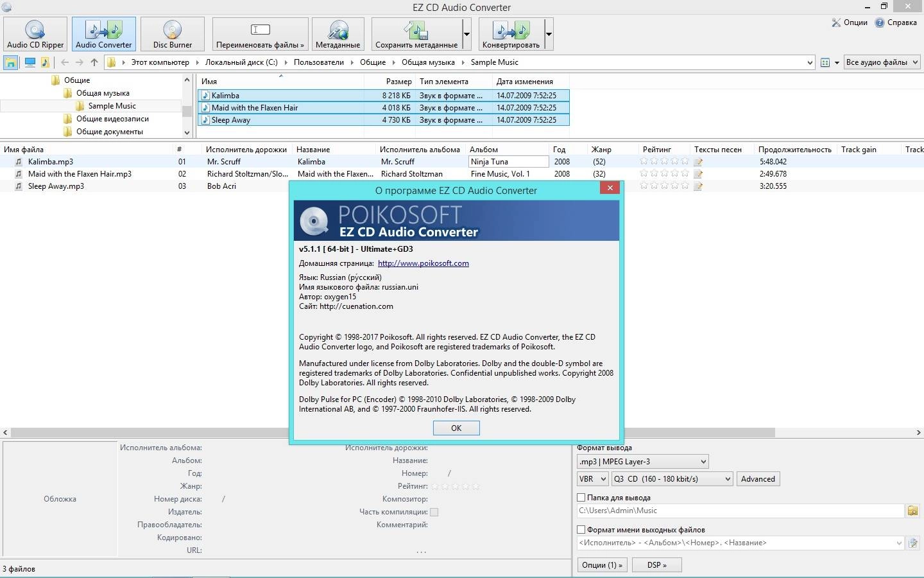Click the music library icon in navigation bar
Screen dimensions: 924x578
tap(45, 62)
